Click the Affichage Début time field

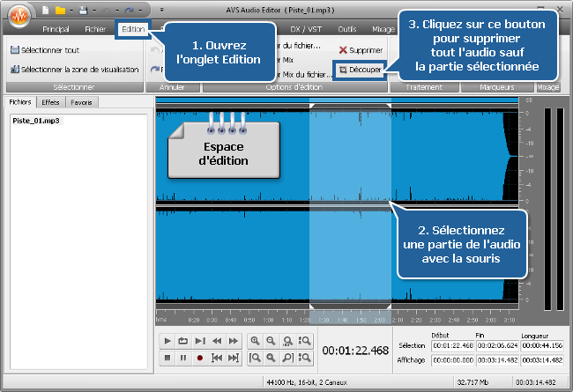pyautogui.click(x=453, y=360)
